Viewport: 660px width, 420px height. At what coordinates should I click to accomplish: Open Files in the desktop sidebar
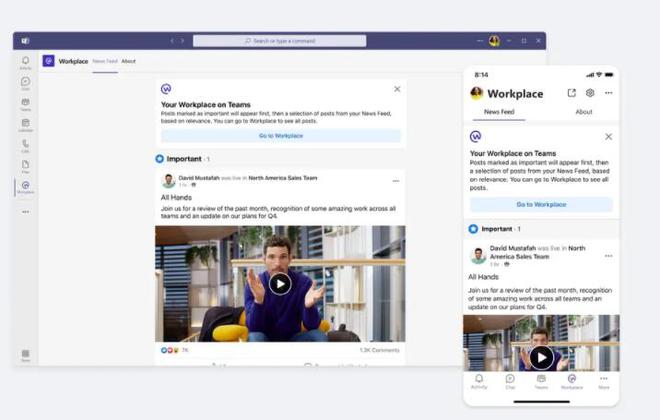click(26, 166)
